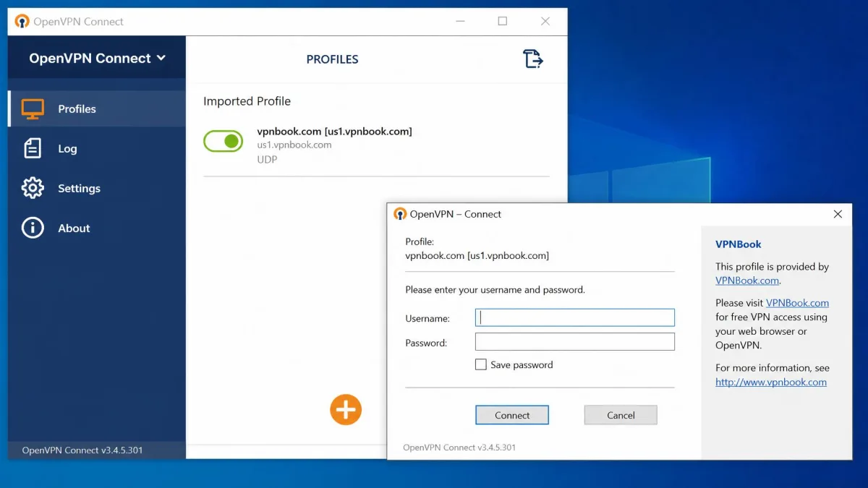Click the OpenVPN logo in the login dialog title
Screen dimensions: 868x488
[400, 214]
